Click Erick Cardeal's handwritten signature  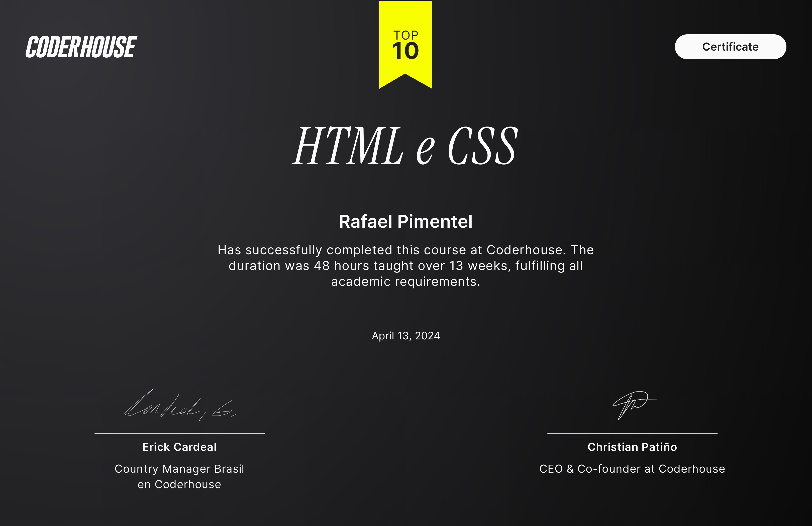pyautogui.click(x=179, y=405)
